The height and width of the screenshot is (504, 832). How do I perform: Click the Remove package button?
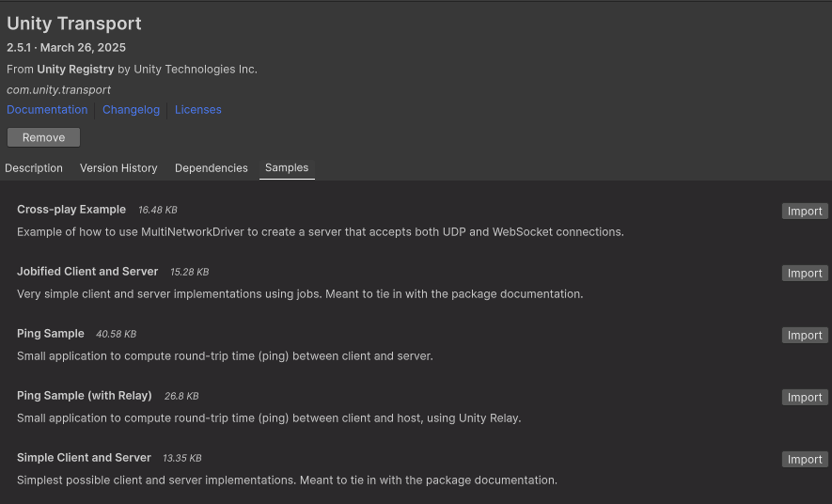click(43, 137)
